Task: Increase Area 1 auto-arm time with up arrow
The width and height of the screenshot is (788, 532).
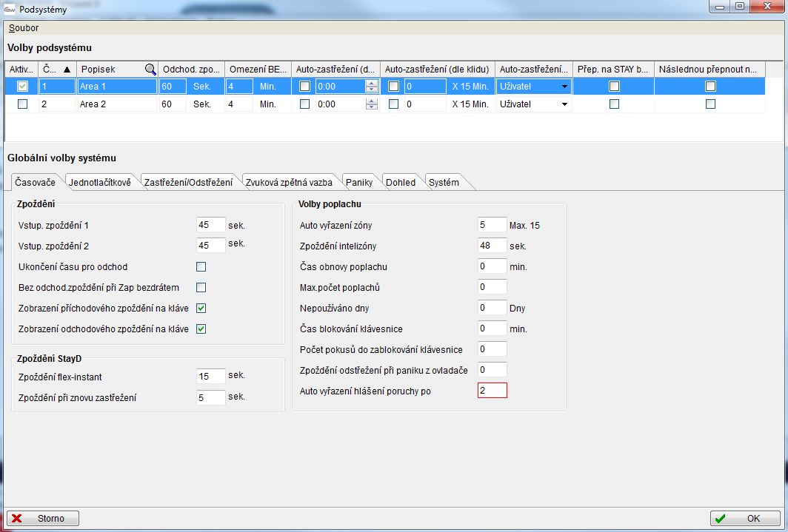Action: click(x=372, y=83)
